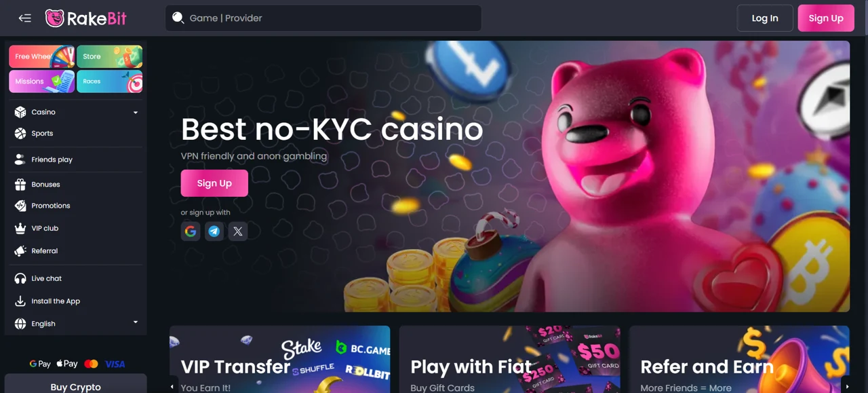Open the Refer and Earn promo card

(739, 360)
